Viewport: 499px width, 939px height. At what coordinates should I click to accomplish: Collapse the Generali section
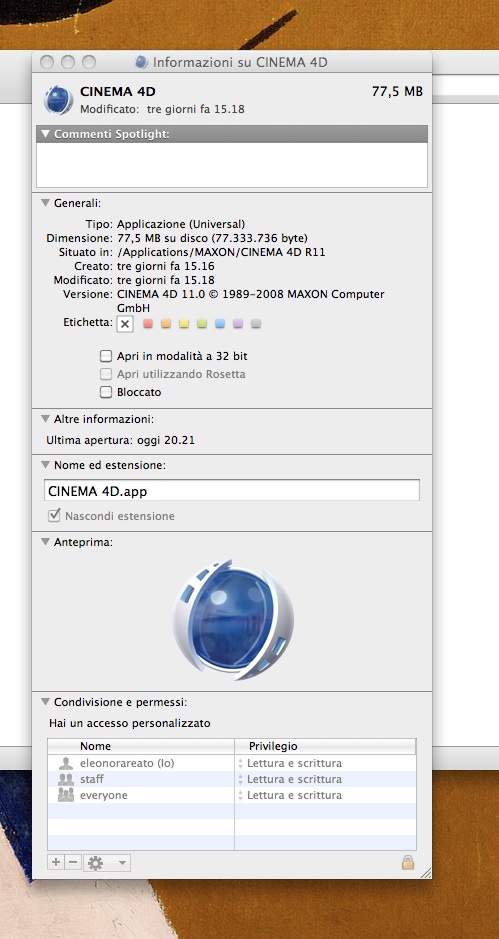click(46, 203)
